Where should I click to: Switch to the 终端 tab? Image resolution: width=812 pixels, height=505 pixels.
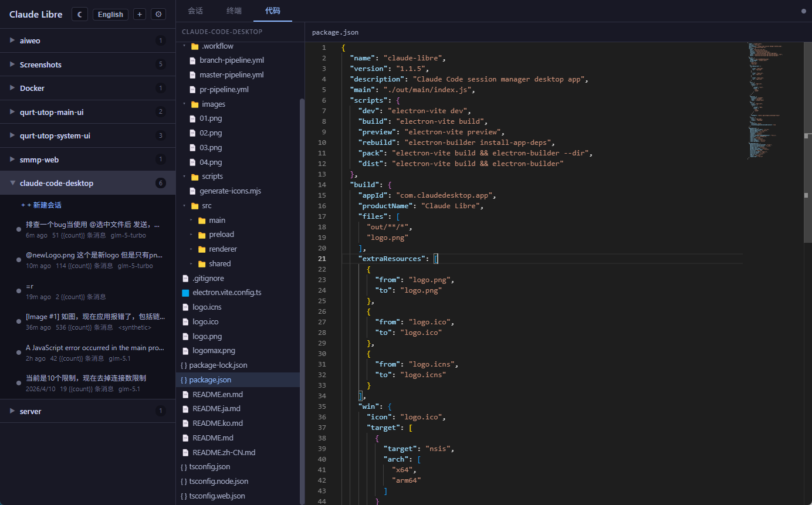[x=234, y=11]
